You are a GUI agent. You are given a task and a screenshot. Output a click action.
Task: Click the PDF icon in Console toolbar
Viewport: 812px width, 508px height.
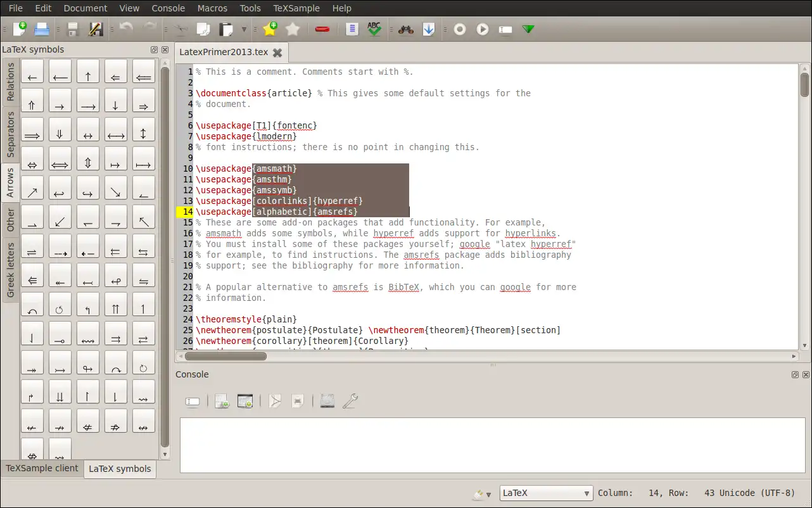[275, 401]
